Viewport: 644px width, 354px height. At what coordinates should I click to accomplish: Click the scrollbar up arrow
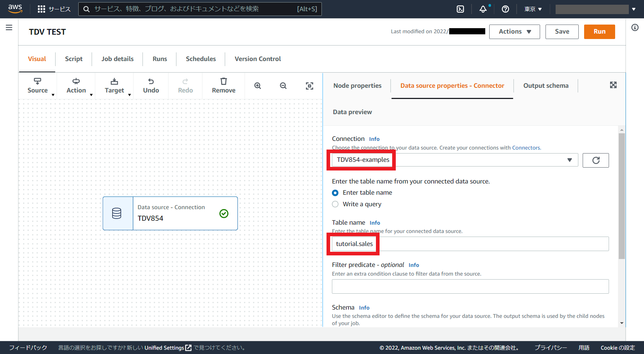(622, 130)
